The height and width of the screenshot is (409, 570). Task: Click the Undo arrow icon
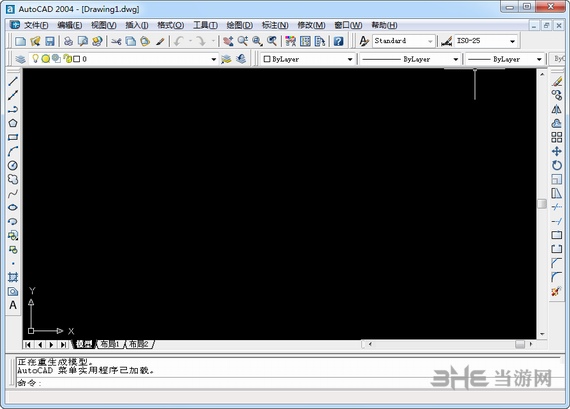coord(179,41)
